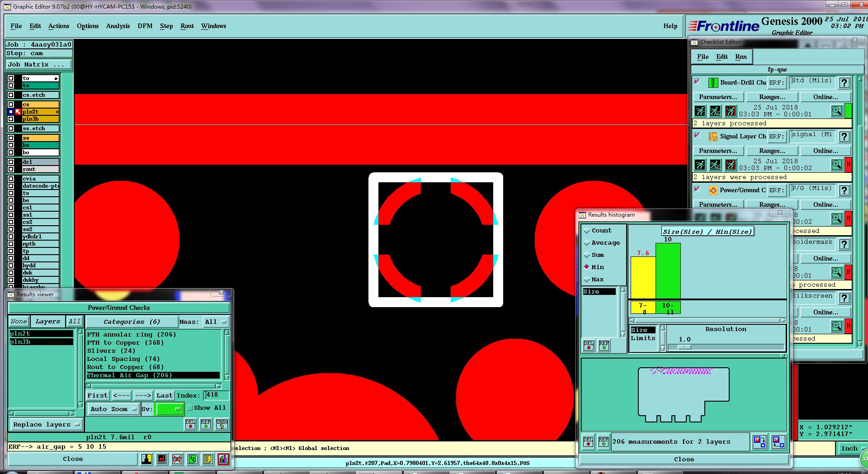Click the board outline thumbnail in Results histogram

[x=684, y=394]
